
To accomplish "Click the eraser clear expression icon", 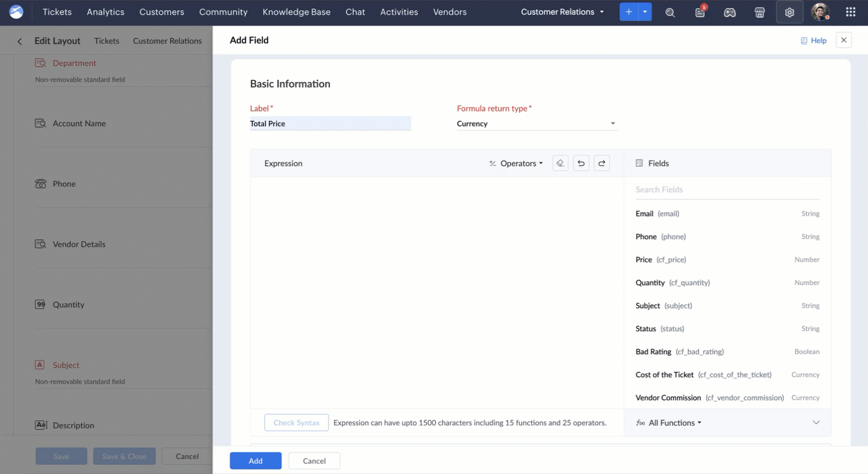I will pos(560,163).
